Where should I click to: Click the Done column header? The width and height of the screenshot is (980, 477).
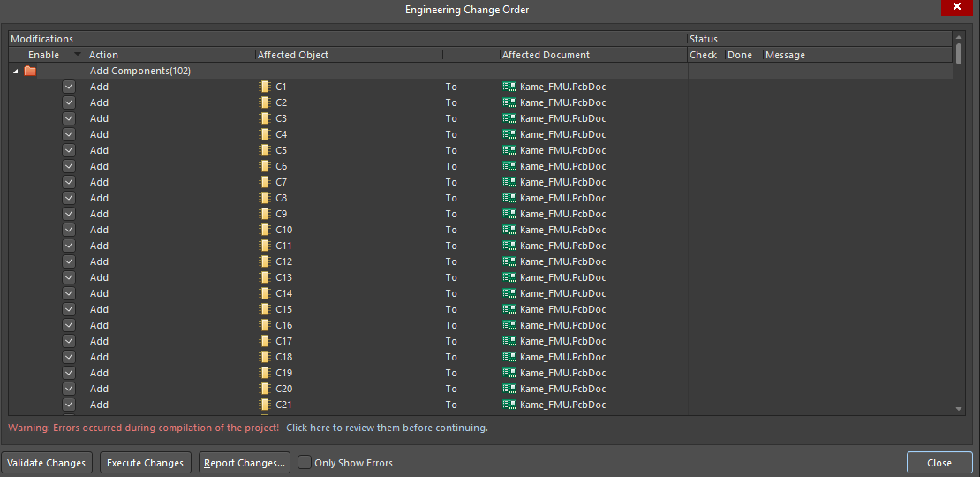coord(743,55)
